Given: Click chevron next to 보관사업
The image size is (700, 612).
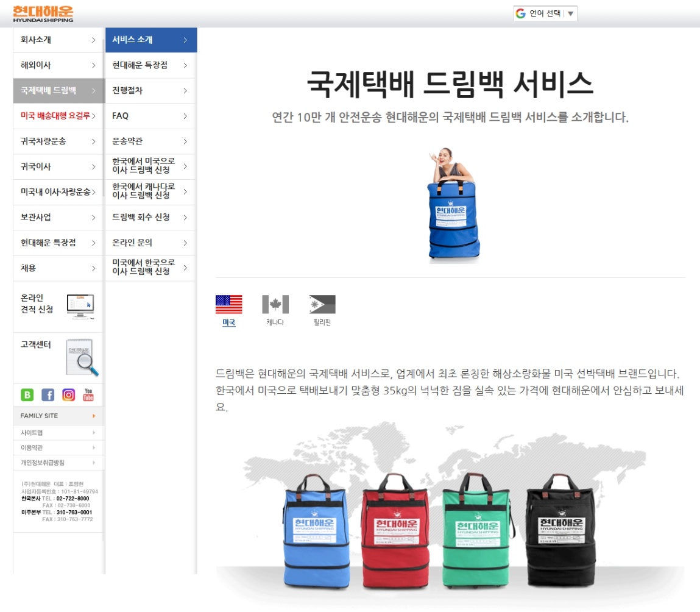Looking at the screenshot, I should point(93,218).
